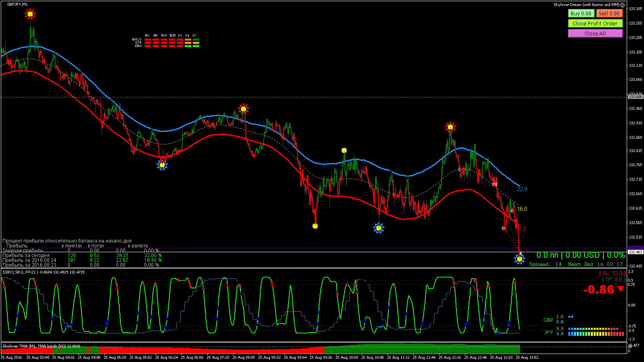Click the GBP 1.0 blue strength squares
The width and height of the screenshot is (644, 362).
[x=571, y=317]
